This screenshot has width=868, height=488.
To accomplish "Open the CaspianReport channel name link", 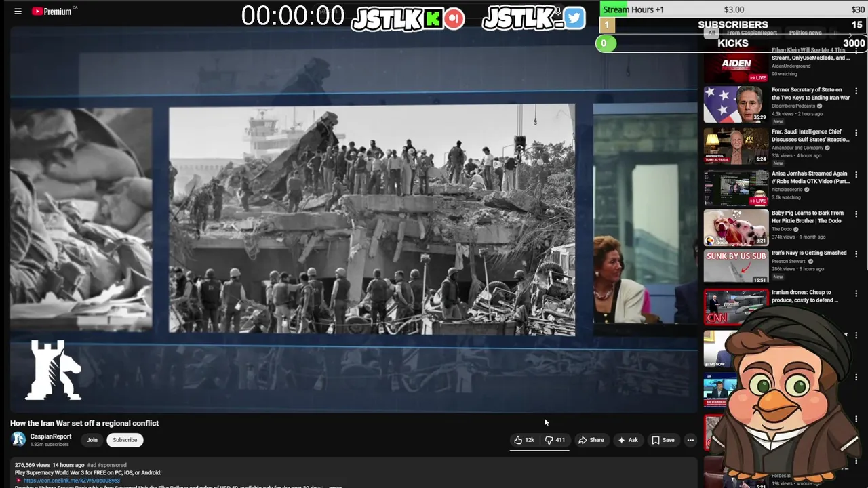I will (51, 436).
